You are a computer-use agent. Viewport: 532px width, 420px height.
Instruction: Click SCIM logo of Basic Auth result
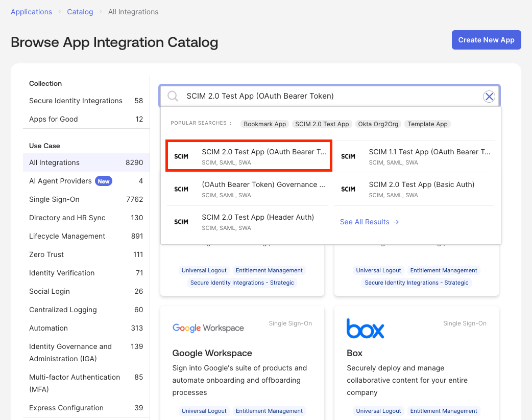[x=348, y=189]
